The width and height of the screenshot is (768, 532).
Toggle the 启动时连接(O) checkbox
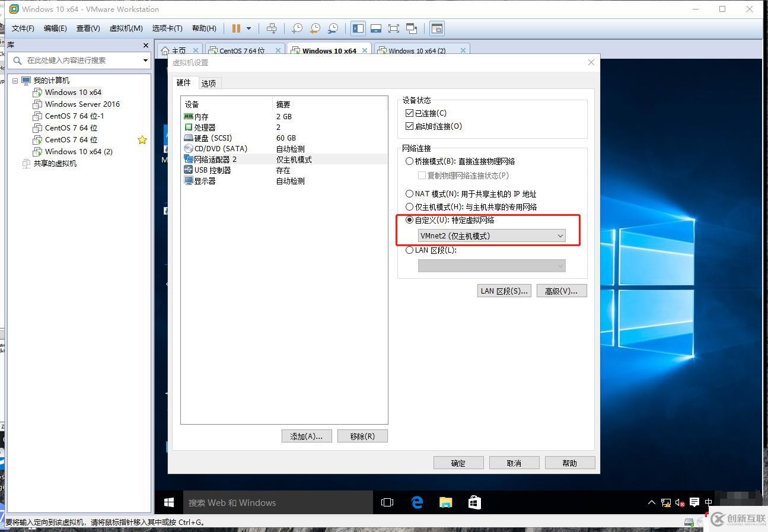pyautogui.click(x=409, y=126)
